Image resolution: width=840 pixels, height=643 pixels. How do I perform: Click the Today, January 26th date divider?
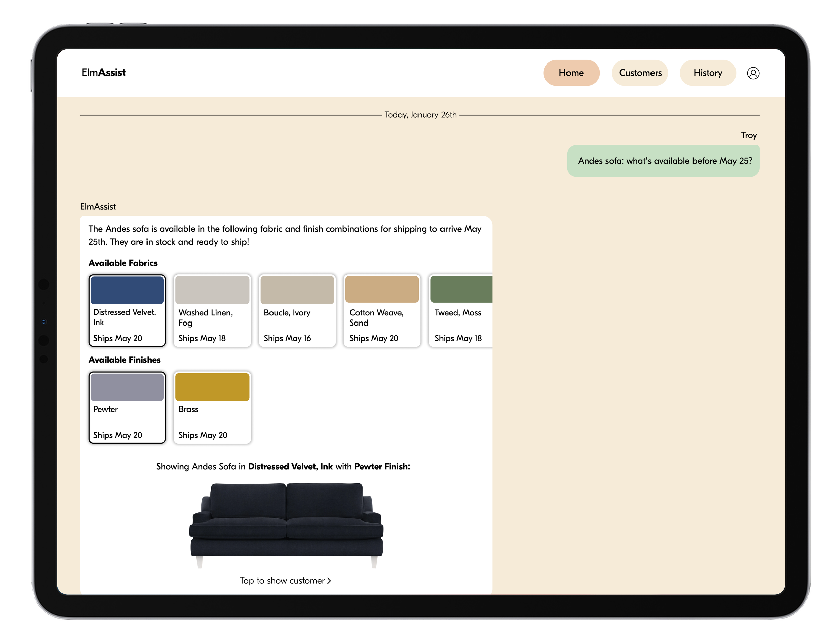coord(420,115)
